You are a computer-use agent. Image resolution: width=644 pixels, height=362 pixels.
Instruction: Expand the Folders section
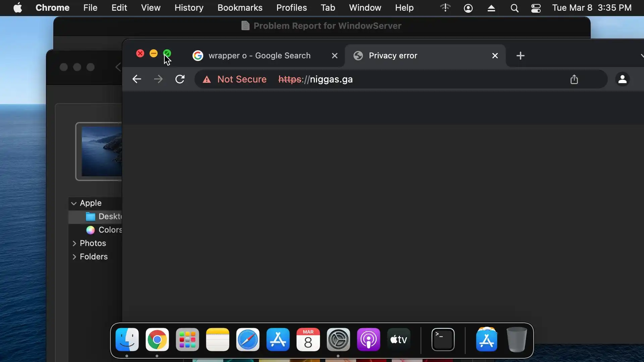click(74, 257)
